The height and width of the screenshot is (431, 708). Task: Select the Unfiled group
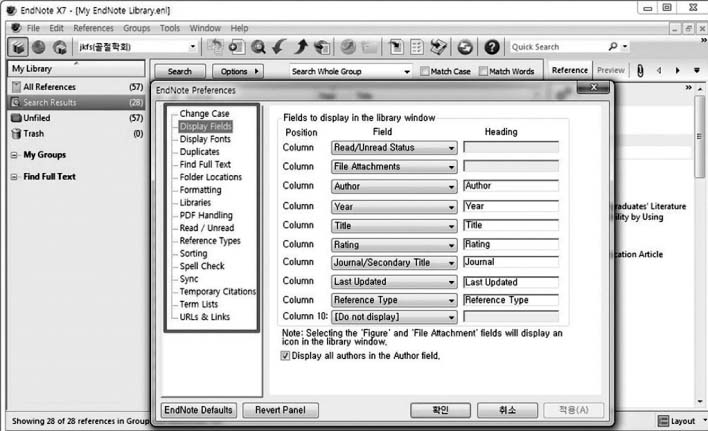pos(77,118)
